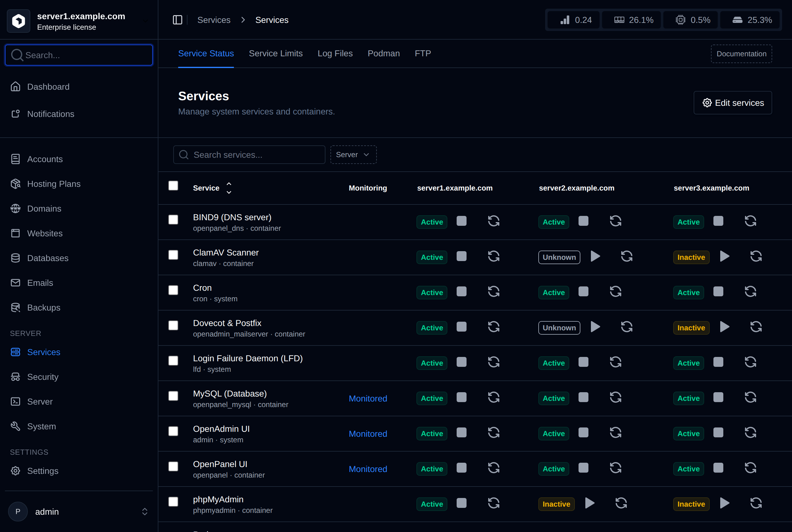The width and height of the screenshot is (792, 532).
Task: Click the Edit services button
Action: click(x=733, y=103)
